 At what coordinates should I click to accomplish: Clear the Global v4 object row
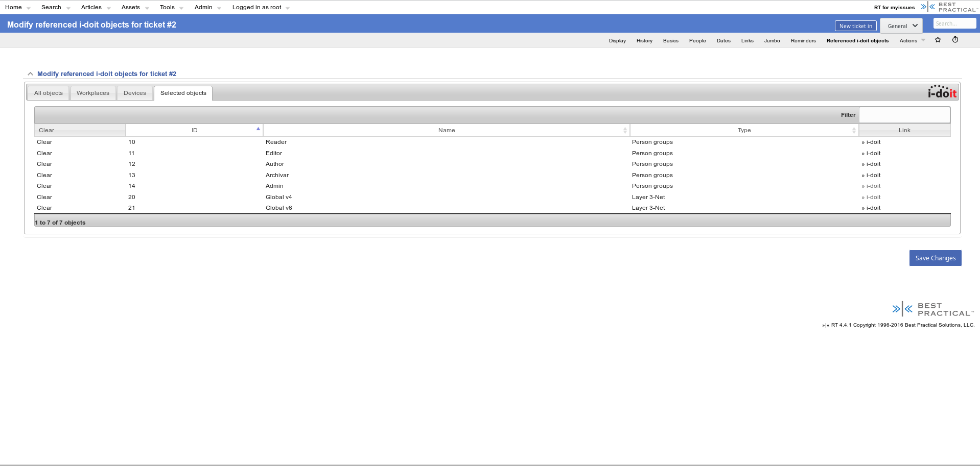tap(44, 197)
